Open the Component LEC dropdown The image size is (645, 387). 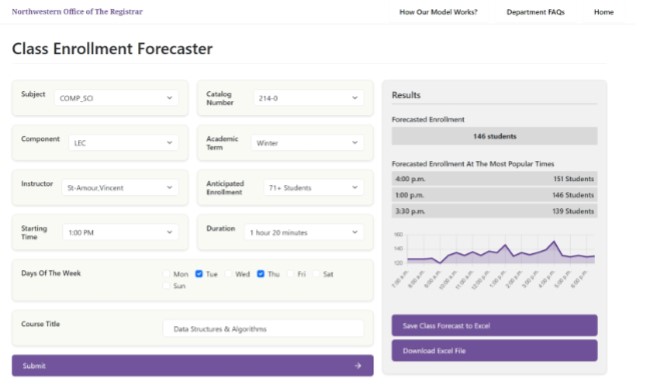click(x=123, y=143)
